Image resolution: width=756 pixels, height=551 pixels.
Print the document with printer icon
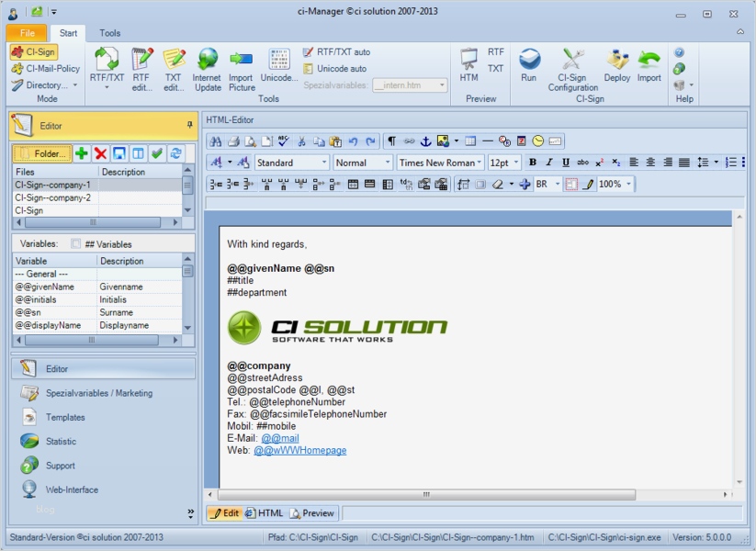pos(233,141)
